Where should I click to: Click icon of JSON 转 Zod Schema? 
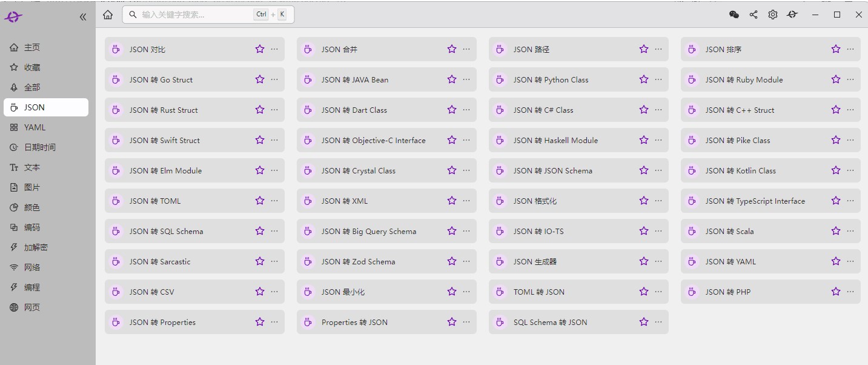click(x=308, y=261)
